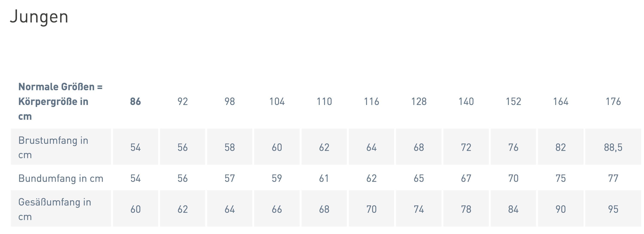Click the Bundumfang in cm row label
Image resolution: width=644 pixels, height=234 pixels.
[x=61, y=178]
